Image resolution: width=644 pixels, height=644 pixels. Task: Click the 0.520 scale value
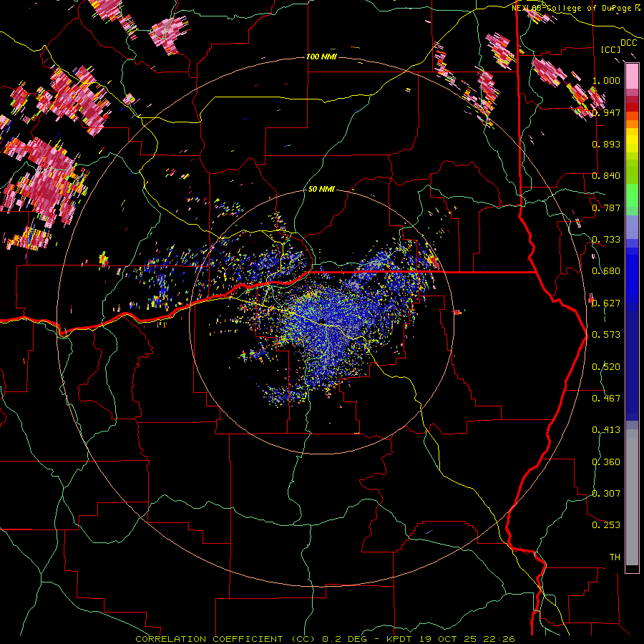pyautogui.click(x=606, y=367)
